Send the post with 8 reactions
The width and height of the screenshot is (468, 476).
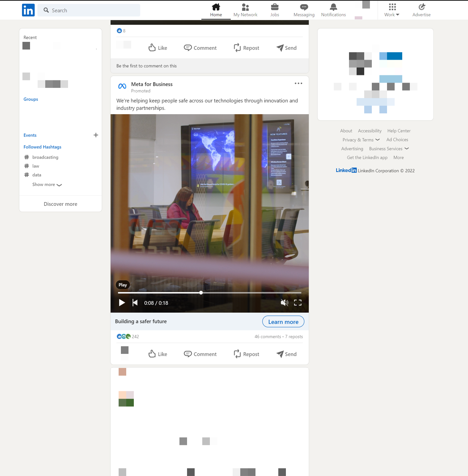[x=286, y=48]
